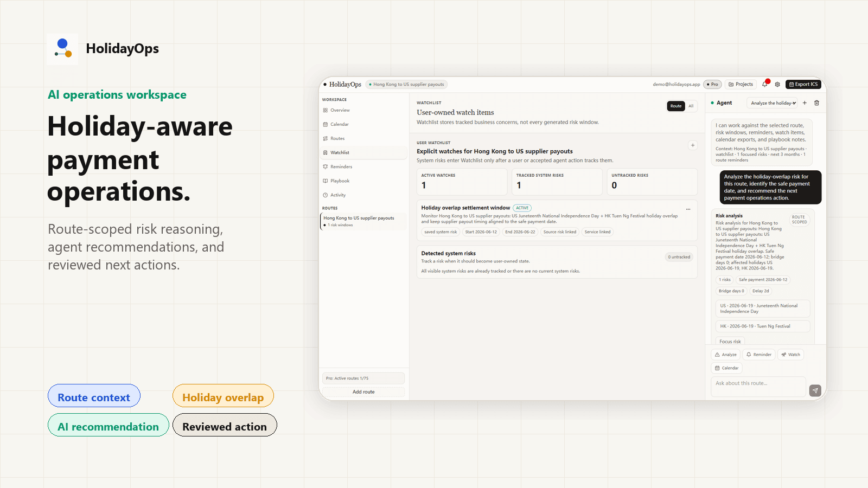The width and height of the screenshot is (868, 488).
Task: Switch the watchlist scope to All
Action: coord(691,106)
